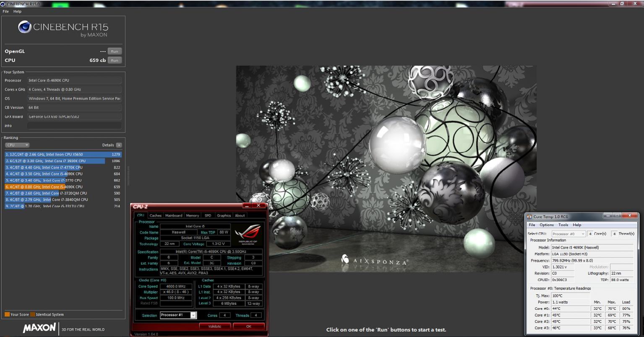This screenshot has height=337, width=644.
Task: Click the Republic of Gamers logo in CPU-Z
Action: pyautogui.click(x=248, y=235)
